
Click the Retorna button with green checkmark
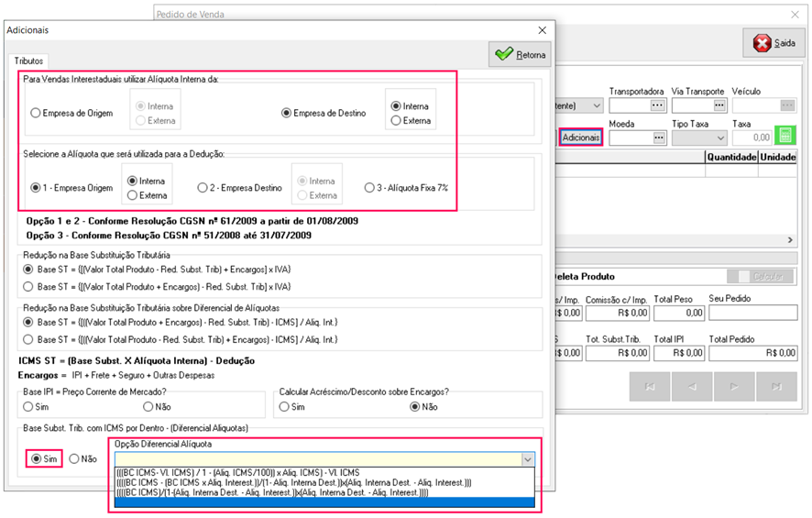pyautogui.click(x=520, y=55)
